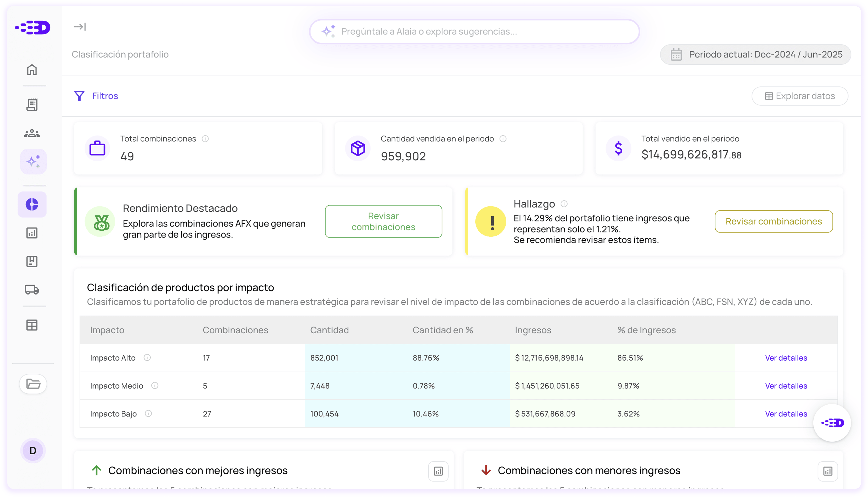Click the red down arrow icon
868x497 pixels.
(x=486, y=470)
